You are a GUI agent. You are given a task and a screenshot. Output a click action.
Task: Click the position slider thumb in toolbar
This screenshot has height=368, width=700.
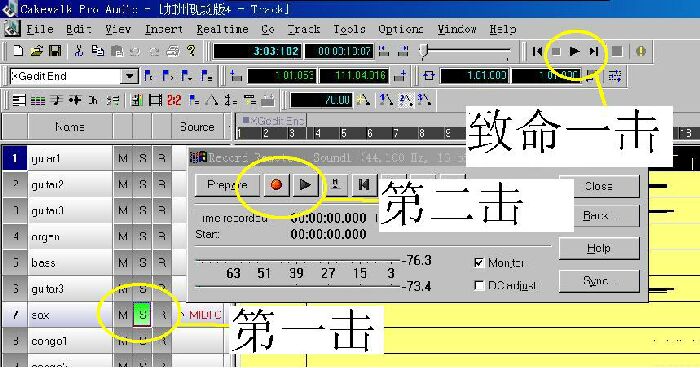click(x=424, y=51)
